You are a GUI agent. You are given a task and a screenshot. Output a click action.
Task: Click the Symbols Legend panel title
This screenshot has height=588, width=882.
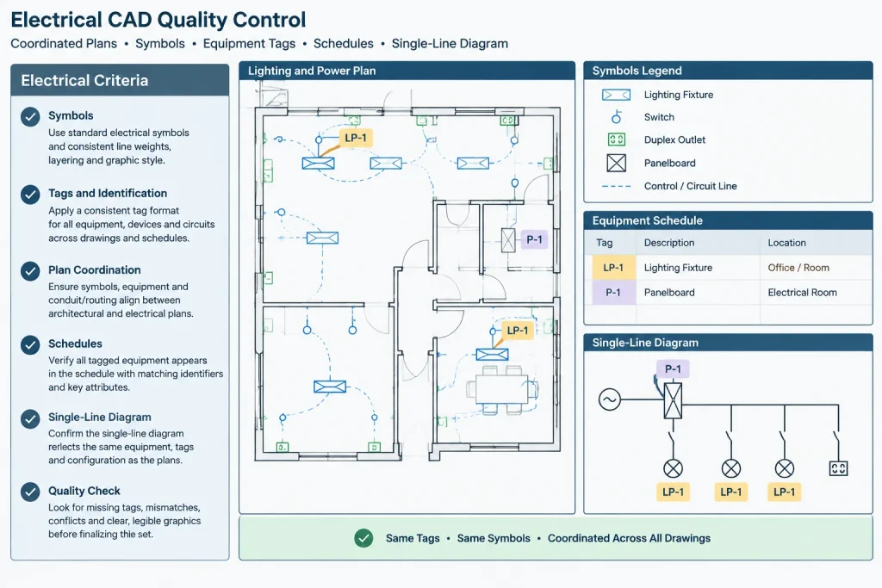pos(637,71)
